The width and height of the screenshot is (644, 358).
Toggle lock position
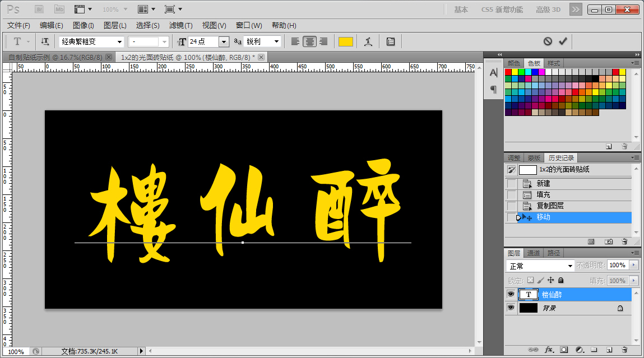point(551,280)
